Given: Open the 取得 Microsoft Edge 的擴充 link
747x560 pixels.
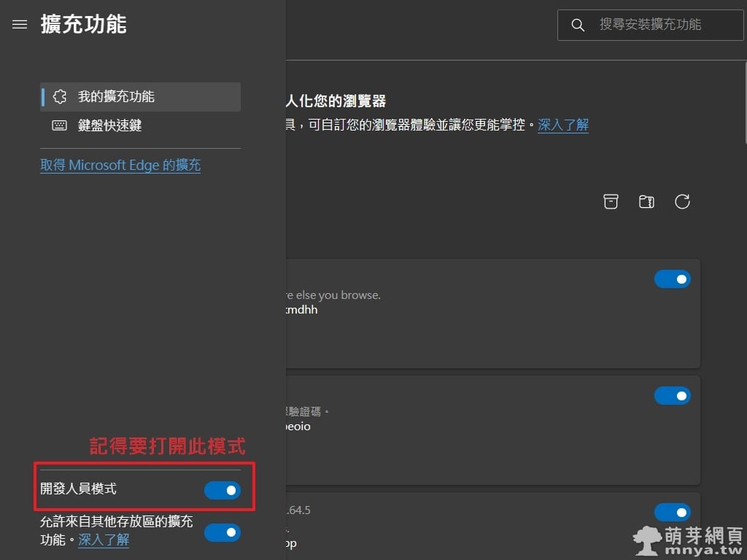Looking at the screenshot, I should pos(120,166).
